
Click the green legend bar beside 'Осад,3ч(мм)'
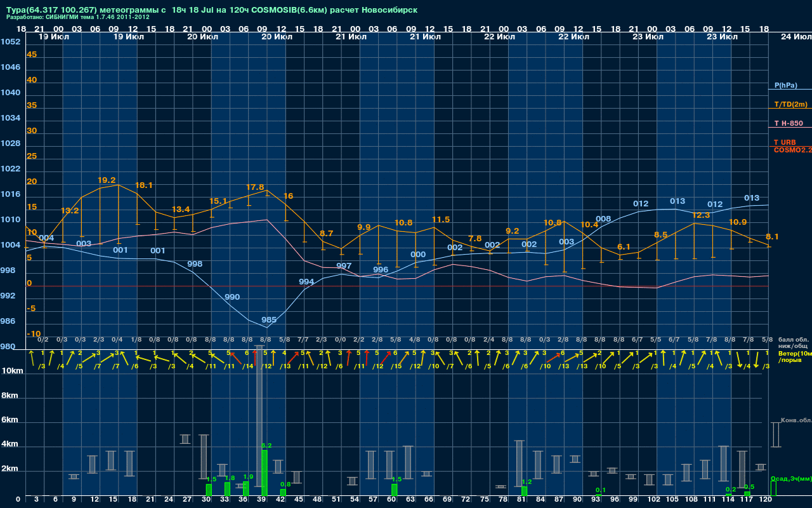point(773,488)
